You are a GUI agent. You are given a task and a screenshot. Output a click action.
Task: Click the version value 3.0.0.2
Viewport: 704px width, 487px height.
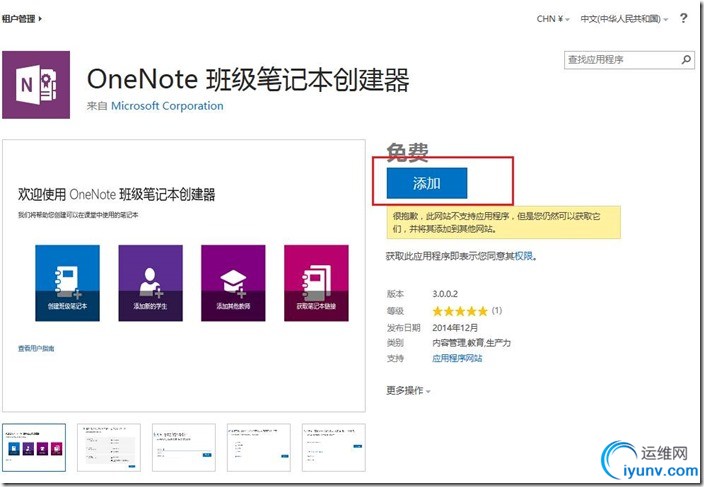[445, 294]
